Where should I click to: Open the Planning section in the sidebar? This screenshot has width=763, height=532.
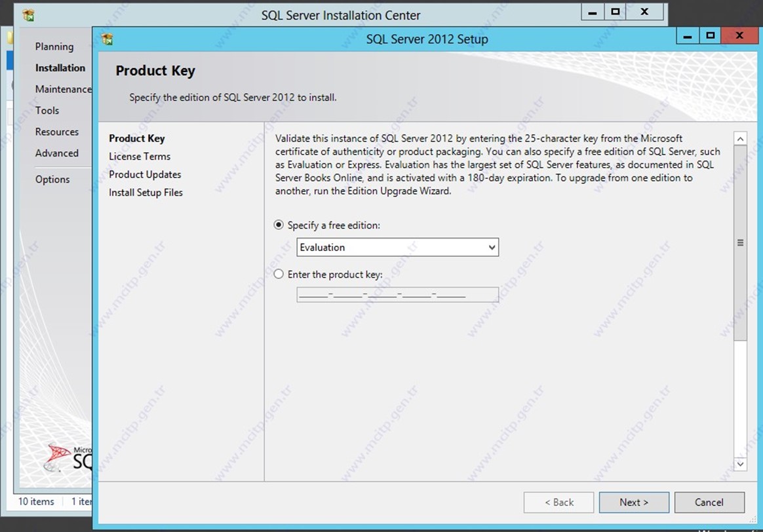(54, 47)
